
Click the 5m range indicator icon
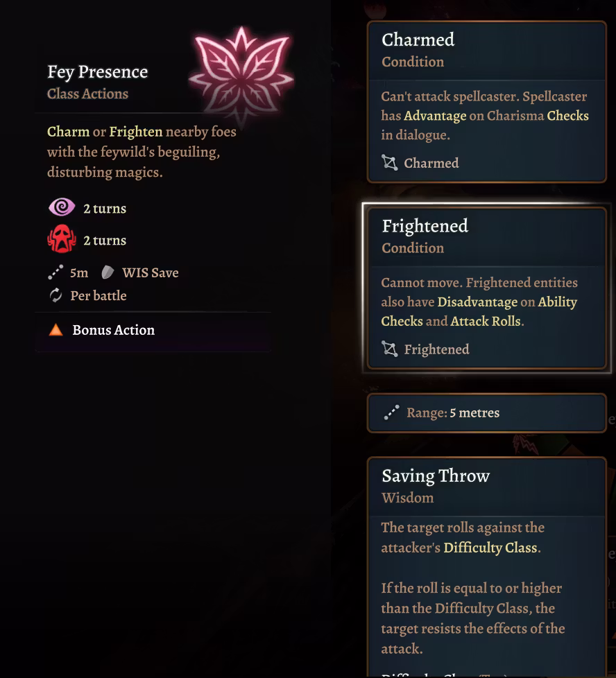coord(55,272)
